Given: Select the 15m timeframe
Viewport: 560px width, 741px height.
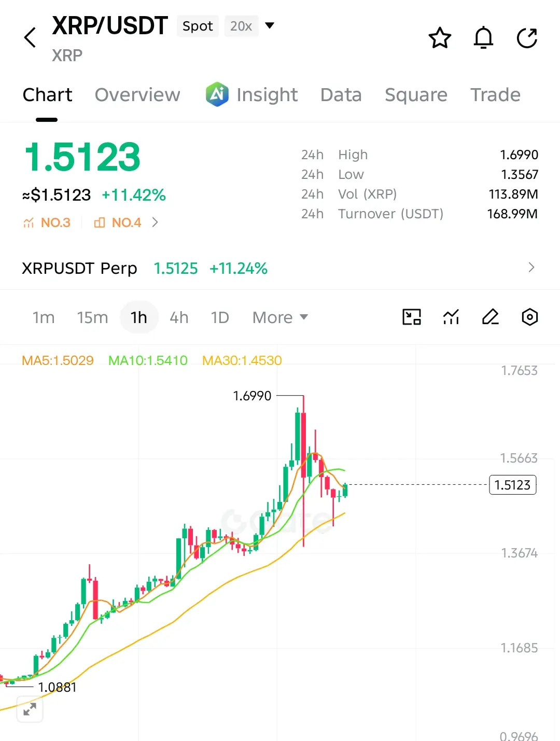Looking at the screenshot, I should pos(92,317).
